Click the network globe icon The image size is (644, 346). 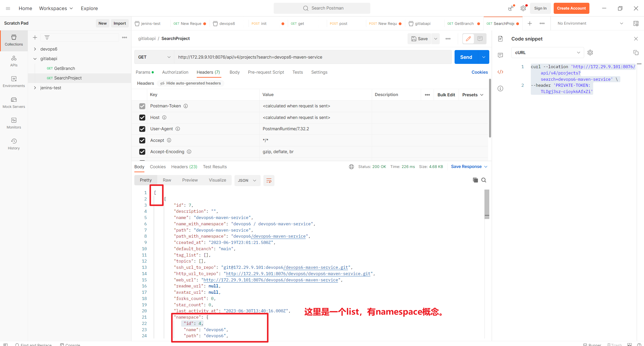(351, 167)
